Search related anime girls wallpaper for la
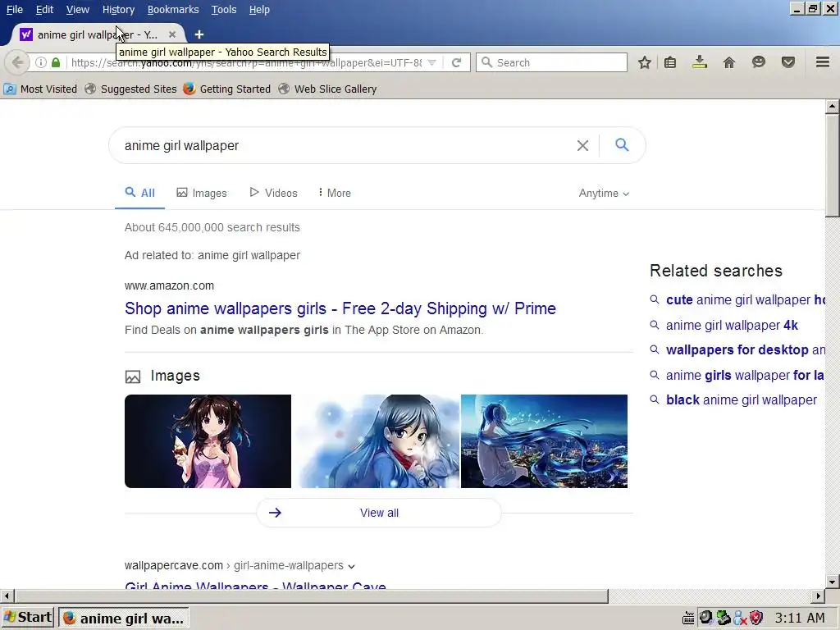 pos(745,375)
